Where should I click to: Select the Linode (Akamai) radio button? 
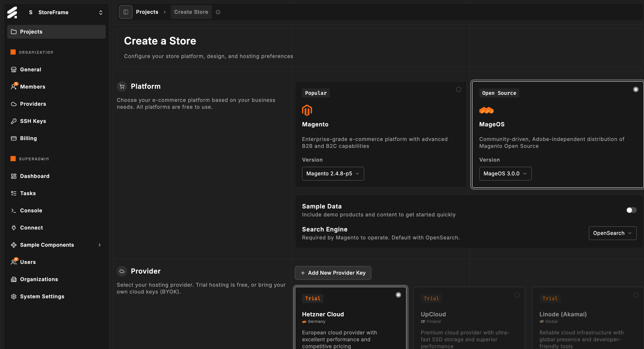(636, 295)
